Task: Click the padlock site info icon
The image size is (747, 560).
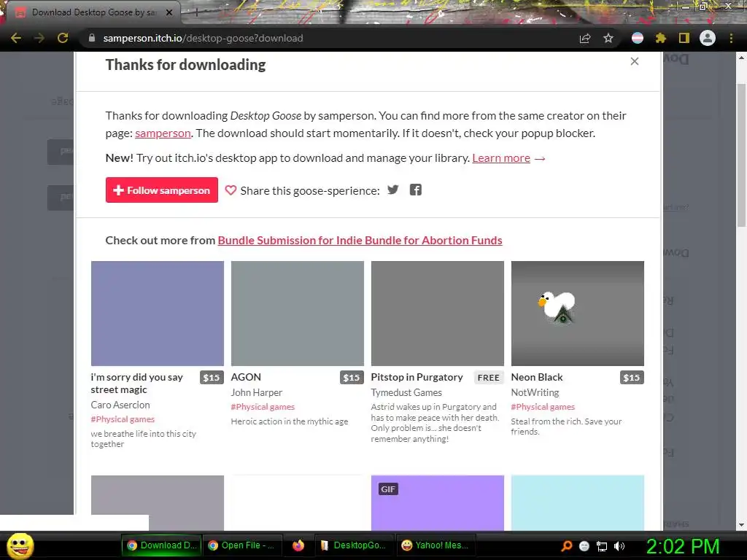Action: [92, 38]
